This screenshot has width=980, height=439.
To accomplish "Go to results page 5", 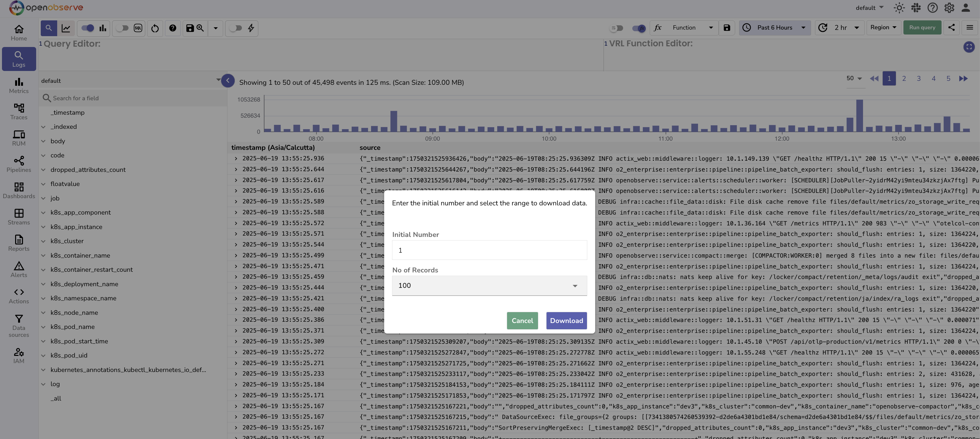I will click(948, 78).
